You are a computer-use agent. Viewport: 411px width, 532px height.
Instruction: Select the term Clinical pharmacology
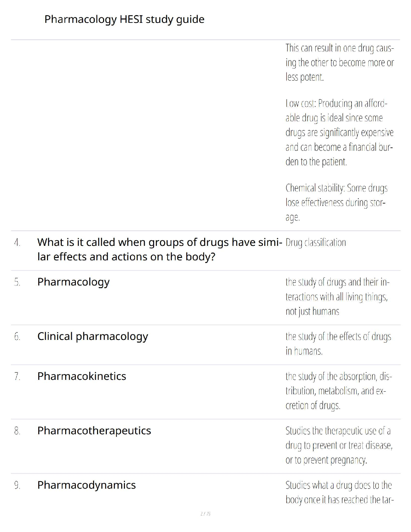coord(93,337)
